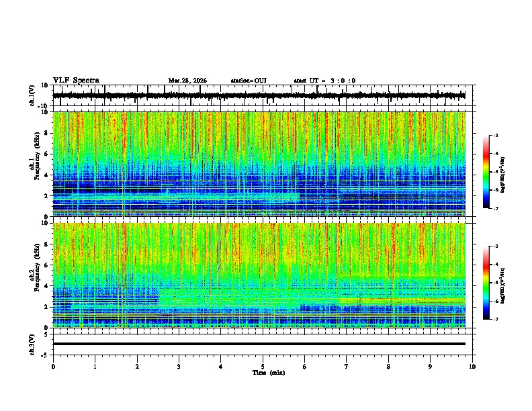Click time axis tick label "8"
Viewport: 532px width, 411px height.
click(x=388, y=366)
